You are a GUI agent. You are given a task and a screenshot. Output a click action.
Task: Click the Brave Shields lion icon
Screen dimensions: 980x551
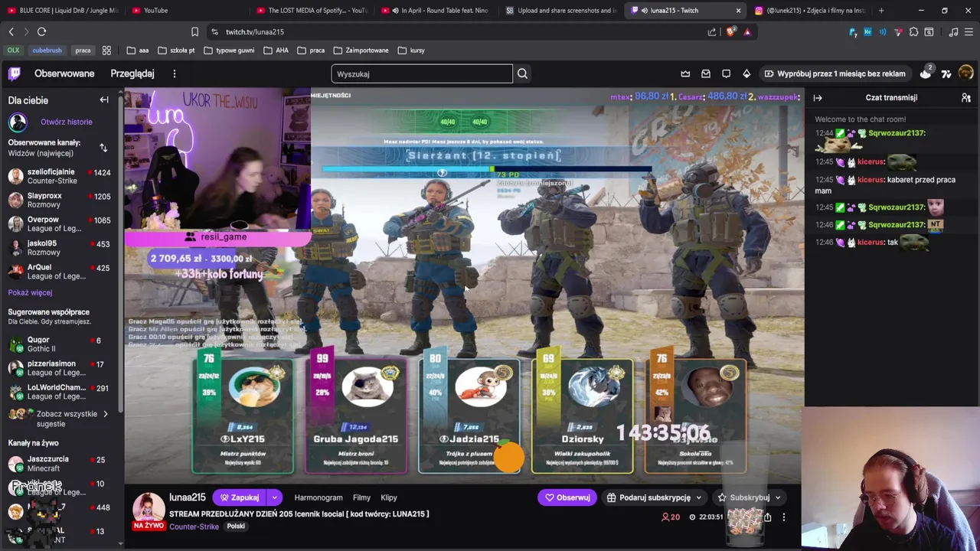coord(730,31)
